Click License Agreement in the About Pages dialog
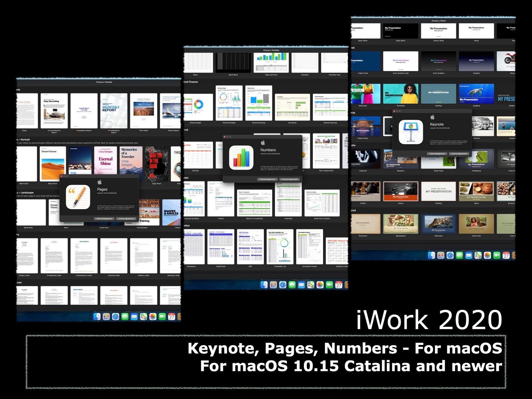The width and height of the screenshot is (532, 399). tap(126, 218)
